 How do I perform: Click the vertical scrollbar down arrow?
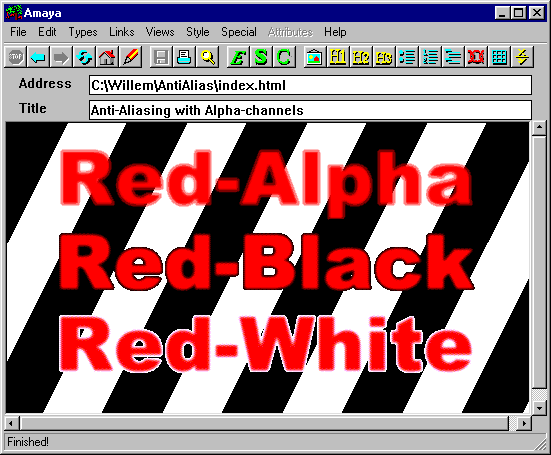[x=539, y=408]
